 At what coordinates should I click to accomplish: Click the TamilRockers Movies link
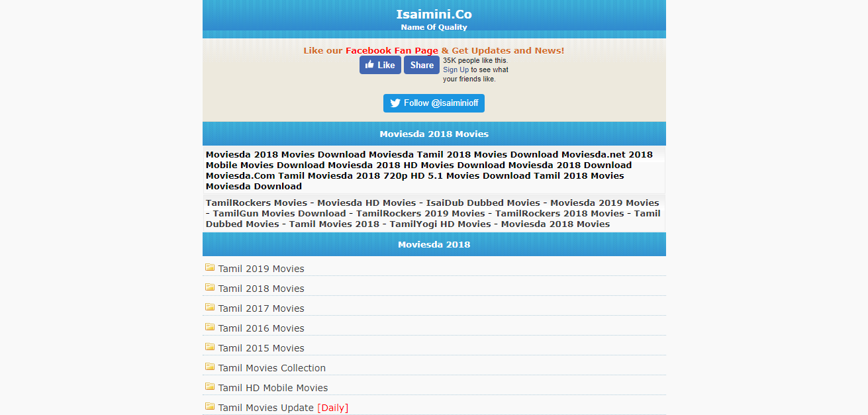coord(257,203)
